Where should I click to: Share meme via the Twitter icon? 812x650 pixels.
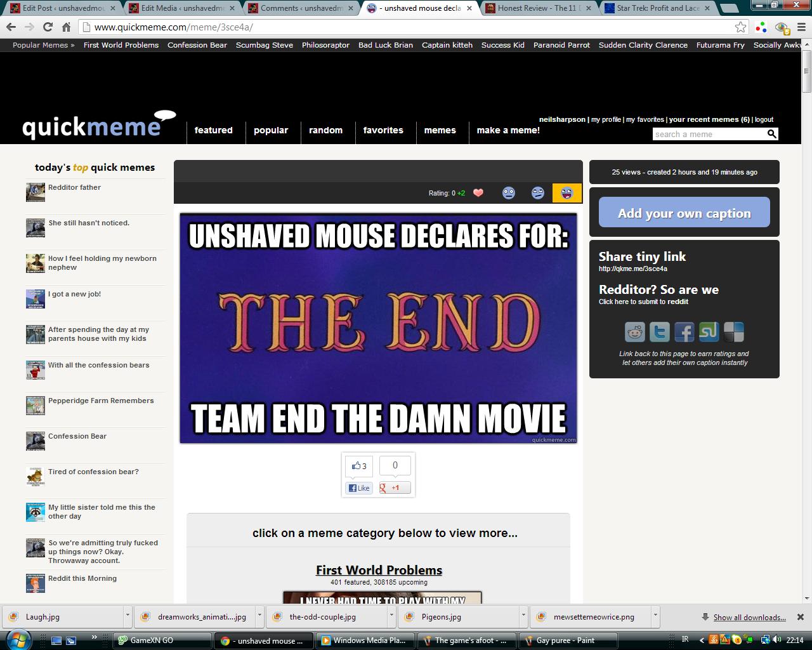pyautogui.click(x=659, y=332)
